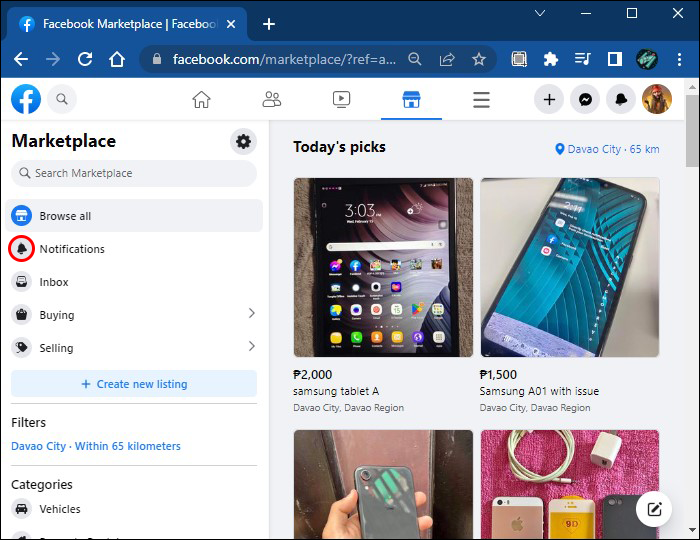Open Chrome profile avatar
Screen dimensions: 700x540
647,59
